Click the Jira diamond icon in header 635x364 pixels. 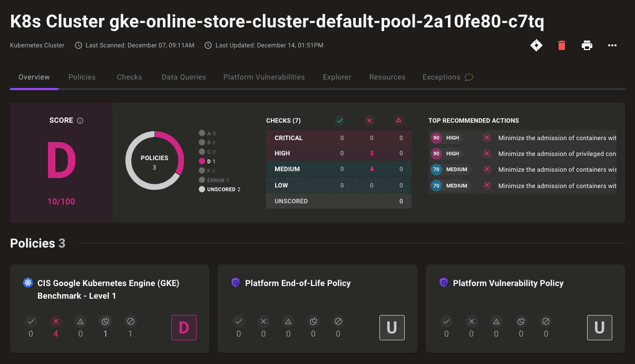(536, 45)
